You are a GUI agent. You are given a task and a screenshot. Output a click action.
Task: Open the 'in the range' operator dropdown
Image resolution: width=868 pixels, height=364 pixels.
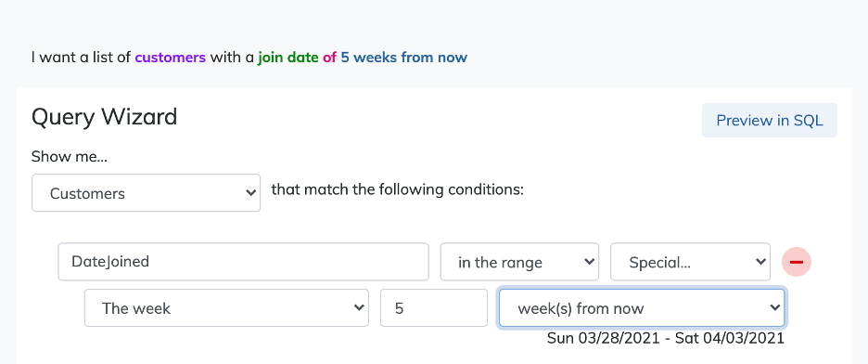[x=519, y=262]
